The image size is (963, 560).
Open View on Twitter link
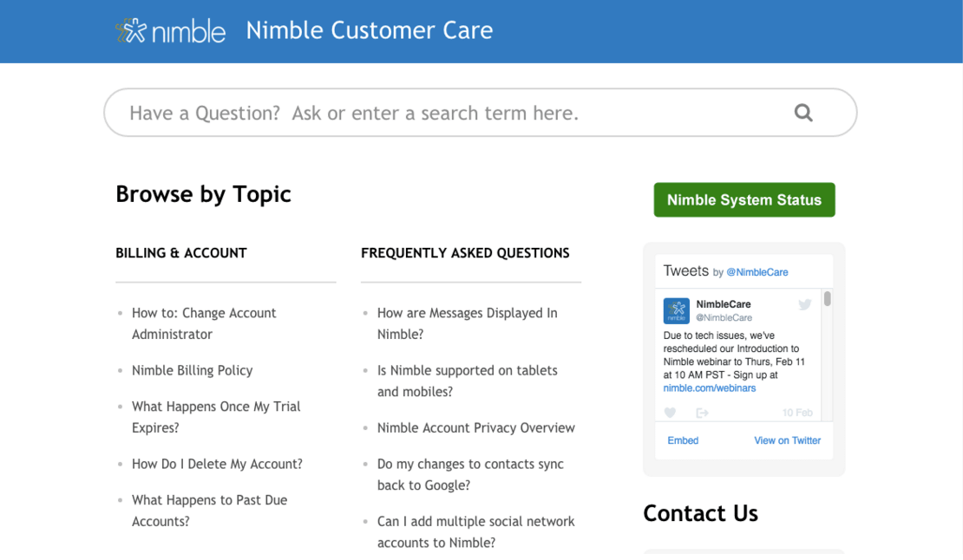click(787, 440)
